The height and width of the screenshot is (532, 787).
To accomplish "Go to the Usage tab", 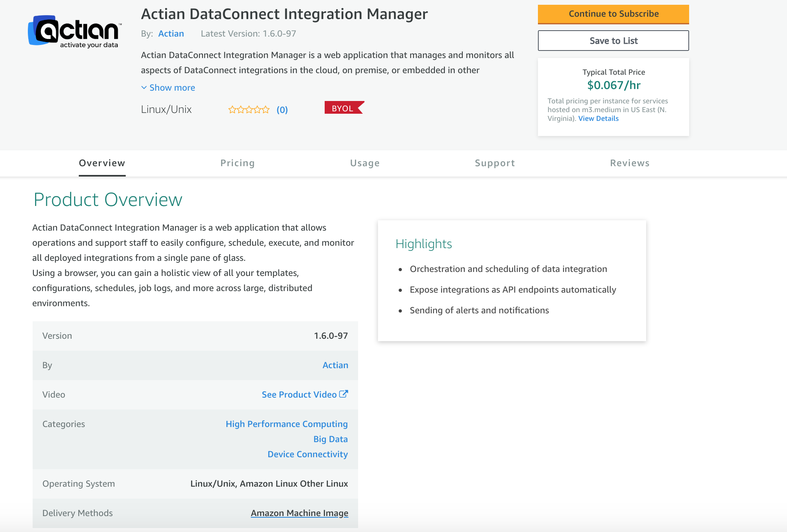I will pos(365,163).
